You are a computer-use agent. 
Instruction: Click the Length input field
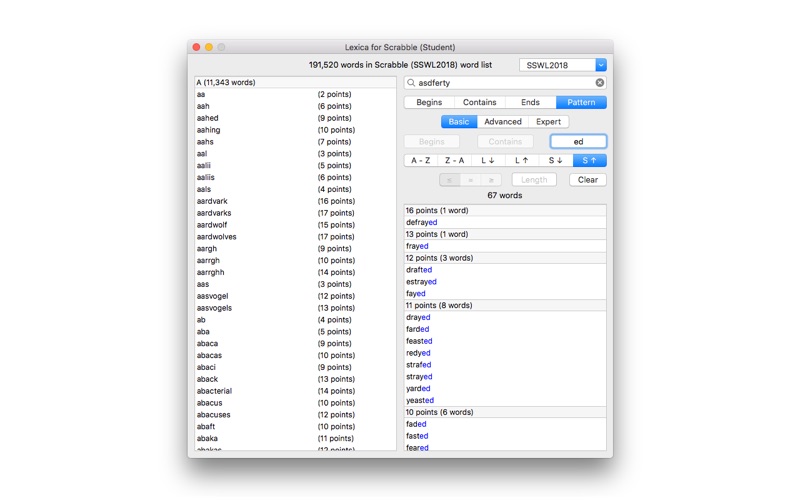pos(534,180)
